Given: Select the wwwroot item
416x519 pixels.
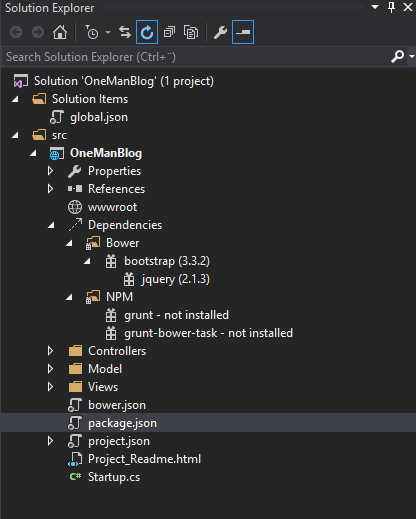Looking at the screenshot, I should tap(112, 207).
